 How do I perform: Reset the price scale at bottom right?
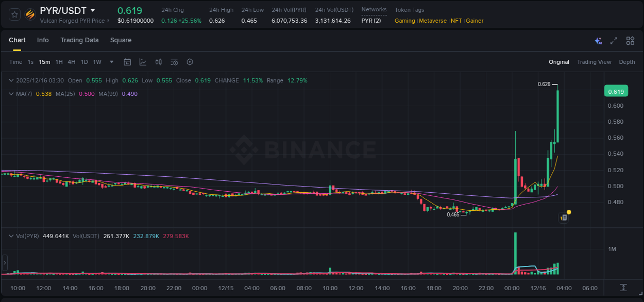tap(623, 287)
